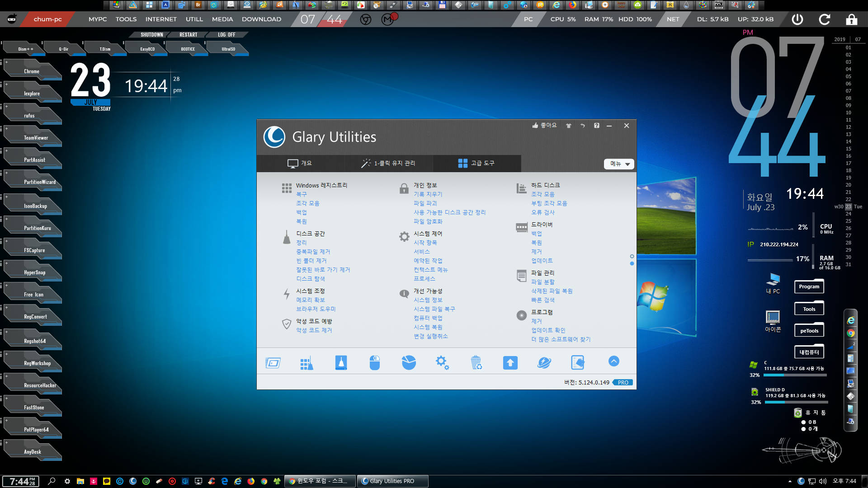The width and height of the screenshot is (868, 488).
Task: Click the volume icon in system tray
Action: [x=823, y=481]
